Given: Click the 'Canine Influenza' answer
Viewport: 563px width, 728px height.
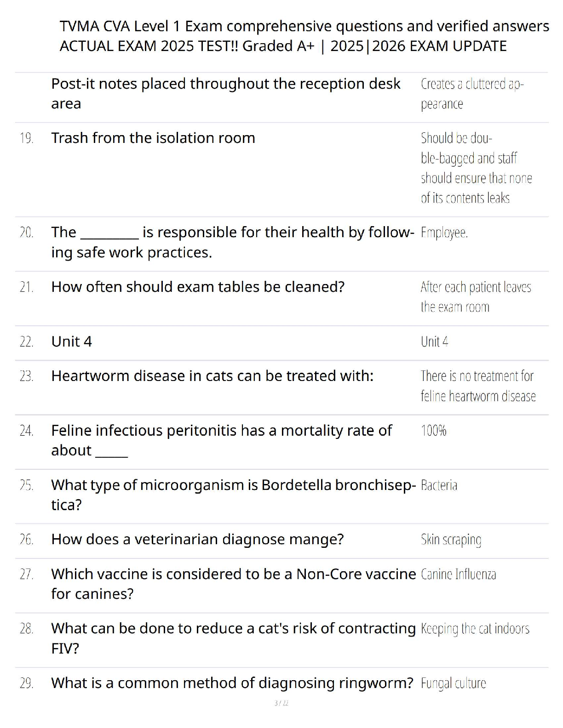Looking at the screenshot, I should tap(458, 574).
